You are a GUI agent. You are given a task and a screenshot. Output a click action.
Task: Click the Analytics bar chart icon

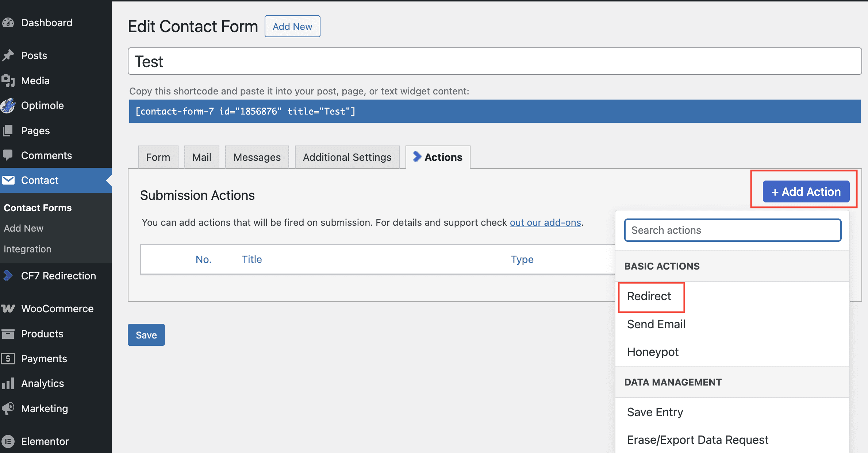click(8, 383)
